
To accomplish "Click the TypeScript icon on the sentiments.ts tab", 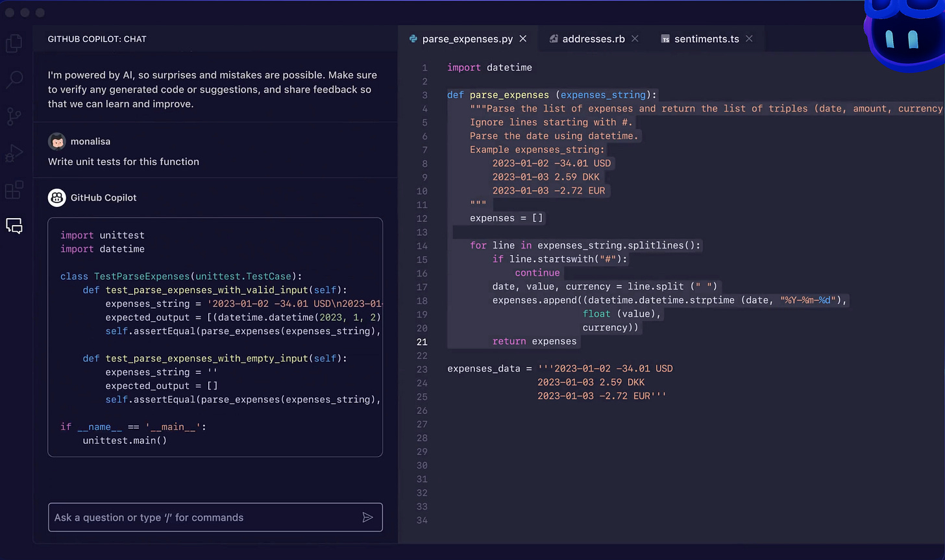I will [665, 39].
